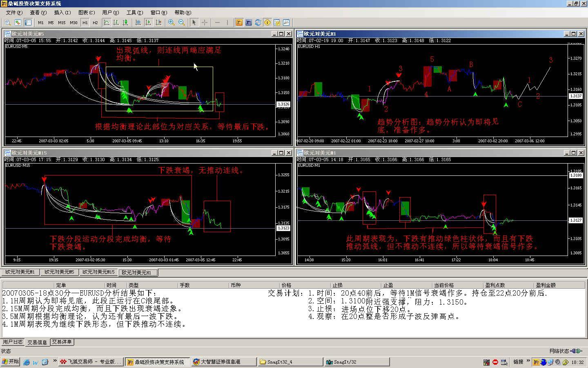
Task: Click the yellow diamond warning toolbar icon
Action: tap(267, 22)
